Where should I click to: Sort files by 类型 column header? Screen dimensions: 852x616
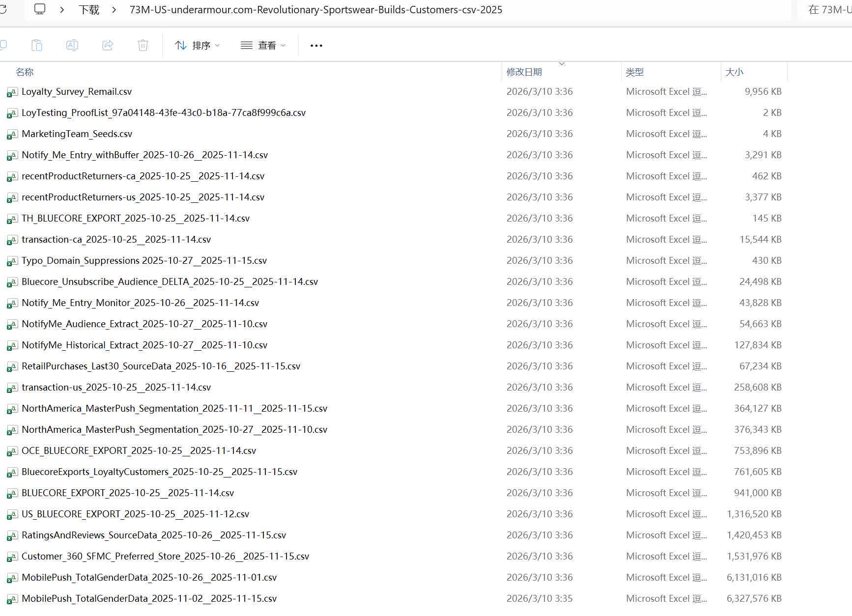tap(634, 72)
